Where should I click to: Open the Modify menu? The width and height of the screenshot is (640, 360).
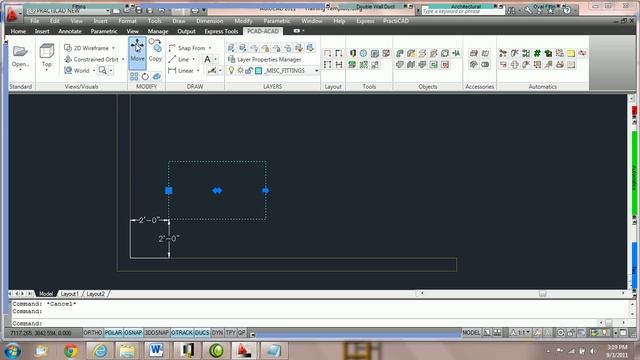[x=243, y=21]
